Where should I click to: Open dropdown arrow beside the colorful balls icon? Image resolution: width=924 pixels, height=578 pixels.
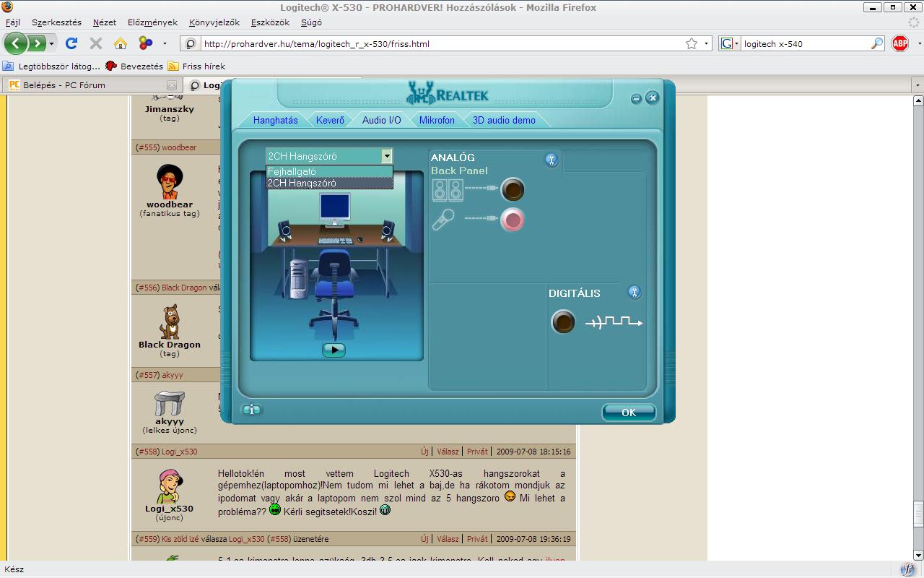(x=165, y=43)
